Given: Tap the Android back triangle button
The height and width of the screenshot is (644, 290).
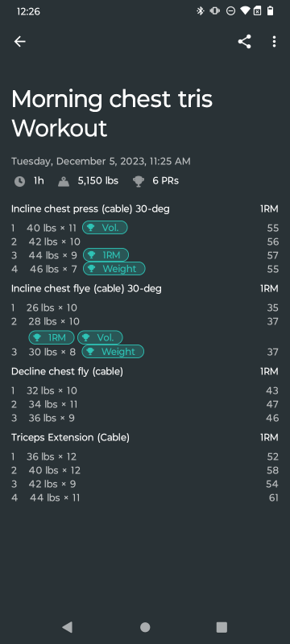Looking at the screenshot, I should (x=68, y=627).
